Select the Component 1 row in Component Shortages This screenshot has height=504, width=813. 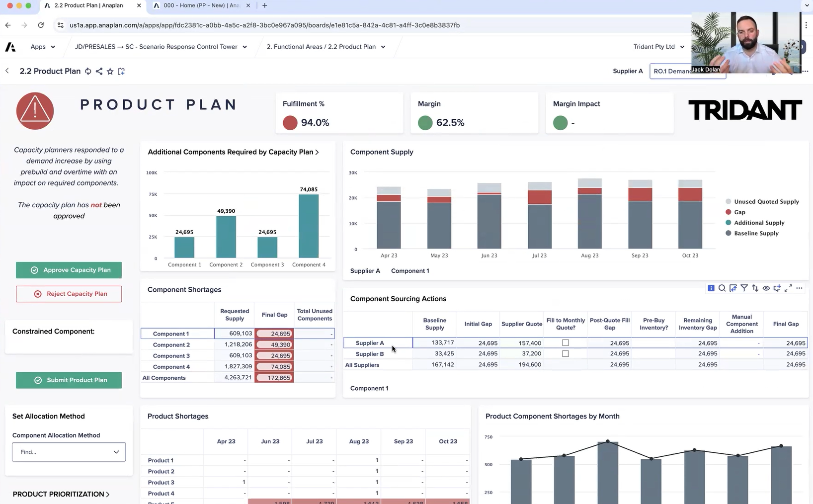[171, 334]
